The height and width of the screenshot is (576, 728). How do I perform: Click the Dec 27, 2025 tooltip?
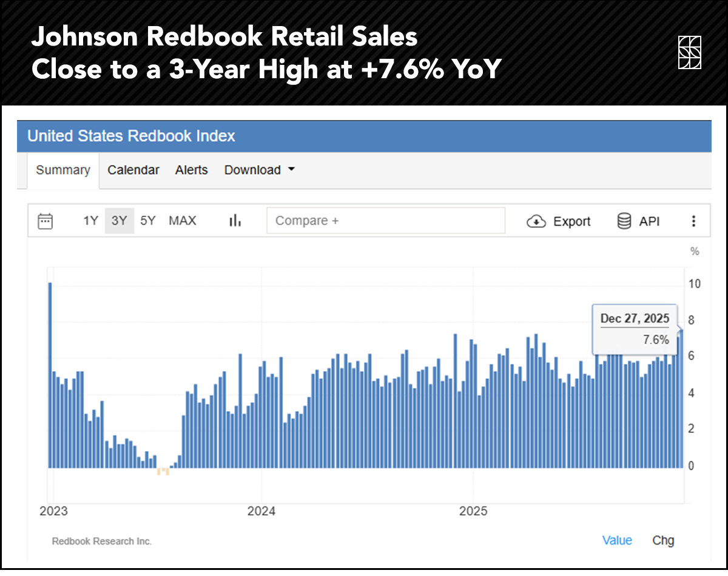point(635,329)
